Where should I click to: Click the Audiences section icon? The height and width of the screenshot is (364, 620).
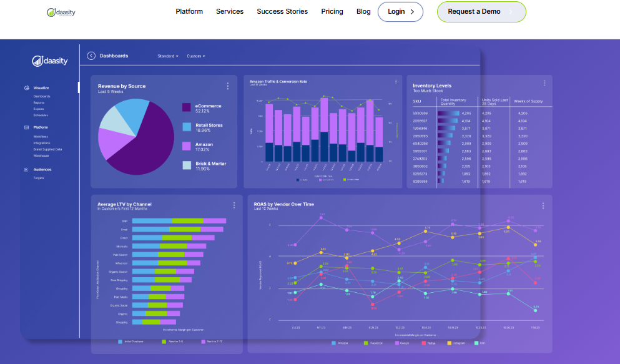click(x=26, y=170)
